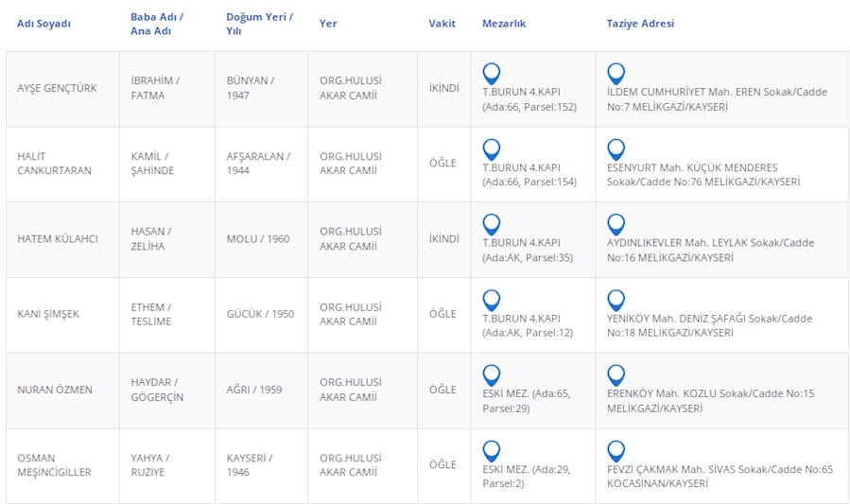Select the Mezarlık column header
The image size is (850, 504).
click(x=504, y=24)
